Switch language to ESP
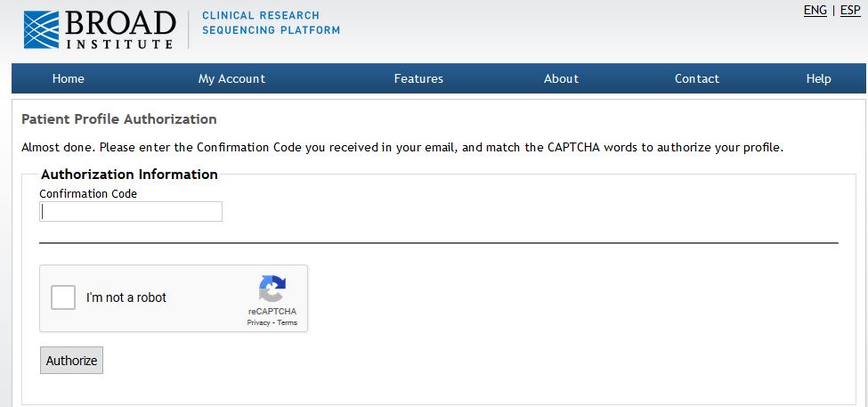Screen dimensions: 868x407 pos(850,11)
